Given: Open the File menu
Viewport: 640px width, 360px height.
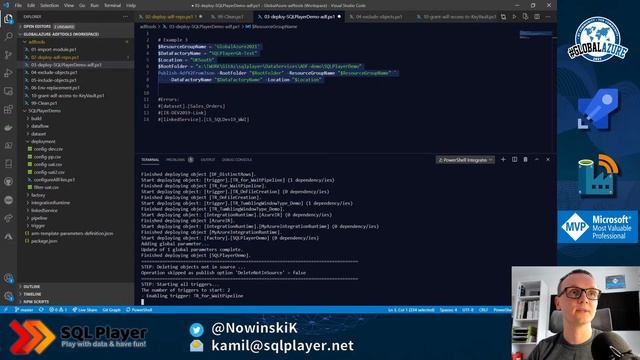Looking at the screenshot, I should pyautogui.click(x=18, y=6).
